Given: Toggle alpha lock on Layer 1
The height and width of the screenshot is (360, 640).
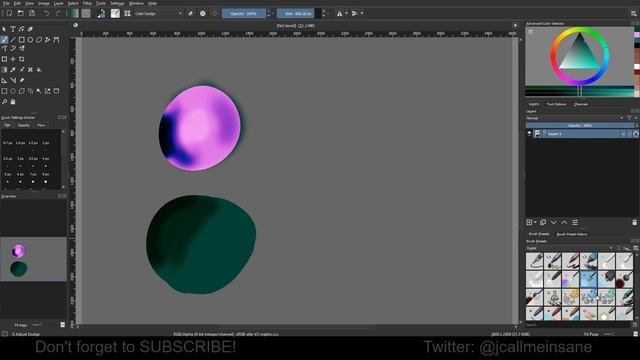Looking at the screenshot, I should 636,134.
